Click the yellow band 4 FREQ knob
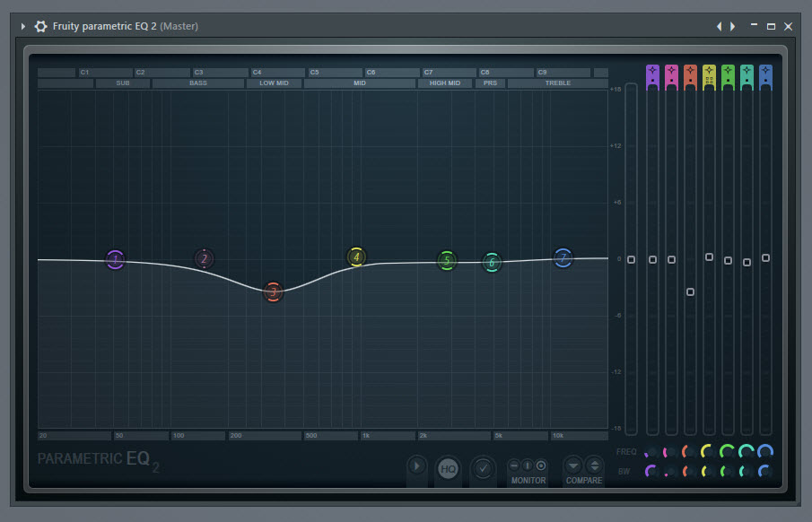This screenshot has width=812, height=522. 708,452
